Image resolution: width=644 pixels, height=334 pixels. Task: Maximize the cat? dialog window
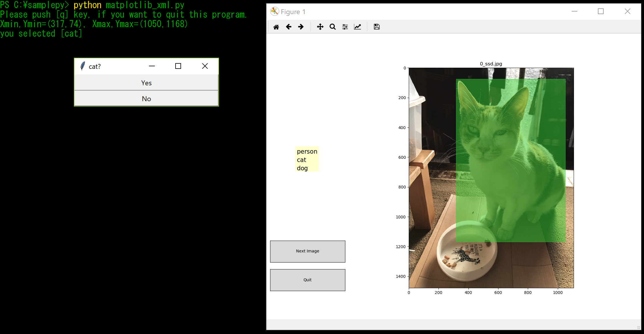point(178,66)
